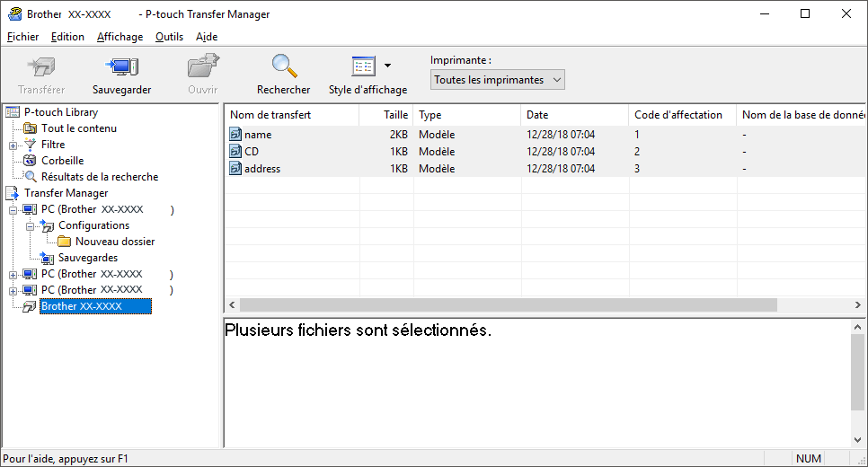Image resolution: width=868 pixels, height=467 pixels.
Task: Expand the second PC (Brother XX-XXXX) node
Action: (x=13, y=275)
